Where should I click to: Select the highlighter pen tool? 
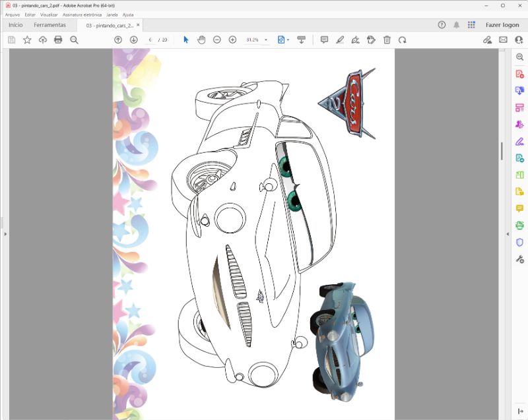click(340, 40)
